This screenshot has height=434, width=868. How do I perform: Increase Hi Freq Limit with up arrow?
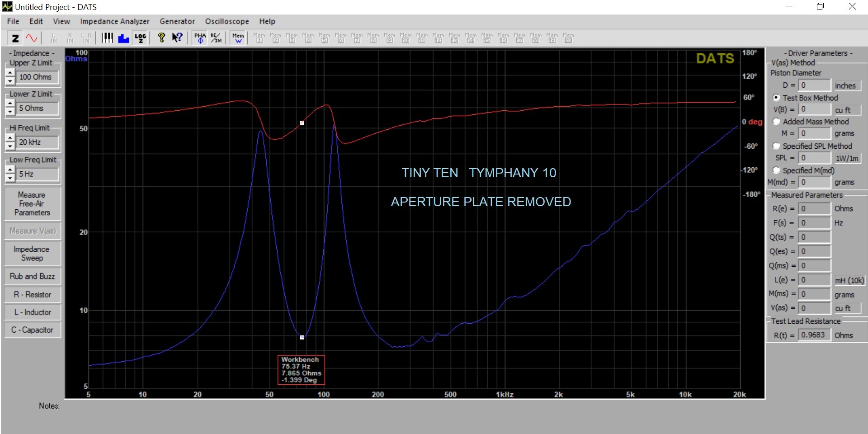(10, 138)
